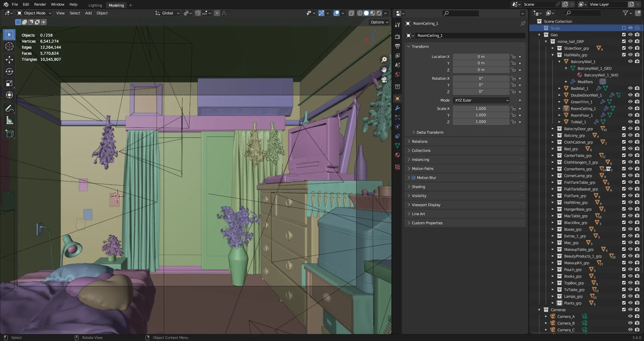Image resolution: width=644 pixels, height=341 pixels.
Task: Select the Select Box tool
Action: pyautogui.click(x=9, y=35)
